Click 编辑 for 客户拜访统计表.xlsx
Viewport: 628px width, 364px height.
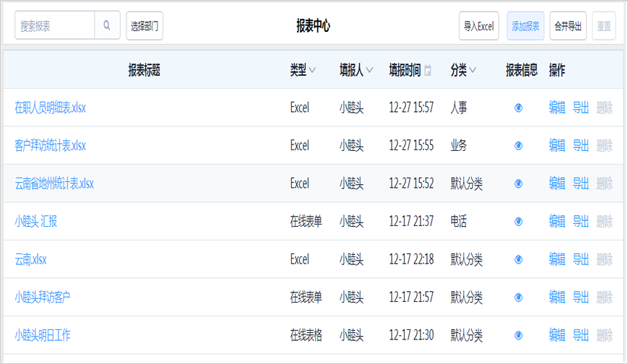click(556, 145)
